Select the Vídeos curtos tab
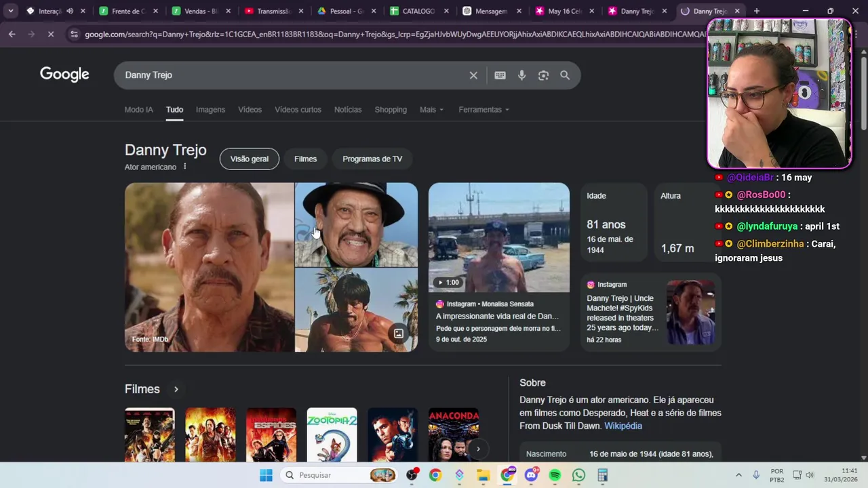 pyautogui.click(x=298, y=110)
